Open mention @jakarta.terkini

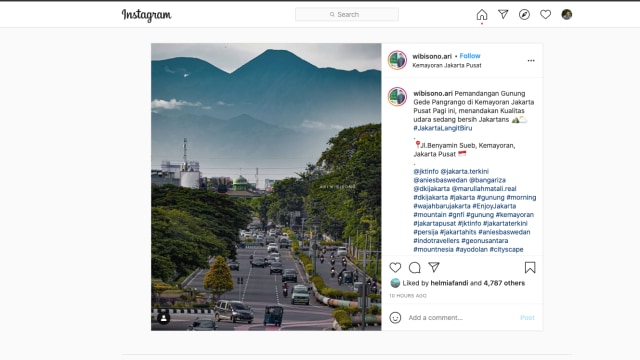pos(464,171)
